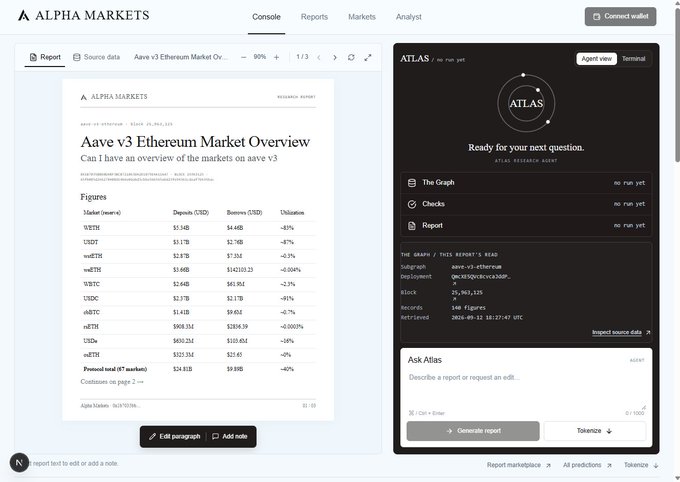Image resolution: width=680 pixels, height=482 pixels.
Task: Click the down arrow on Tokenize button
Action: (x=609, y=431)
